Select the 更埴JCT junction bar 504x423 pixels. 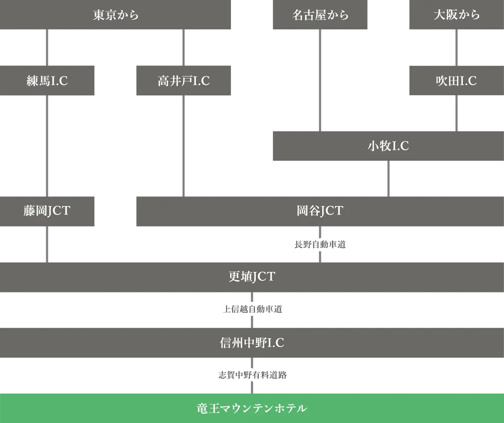pos(252,277)
